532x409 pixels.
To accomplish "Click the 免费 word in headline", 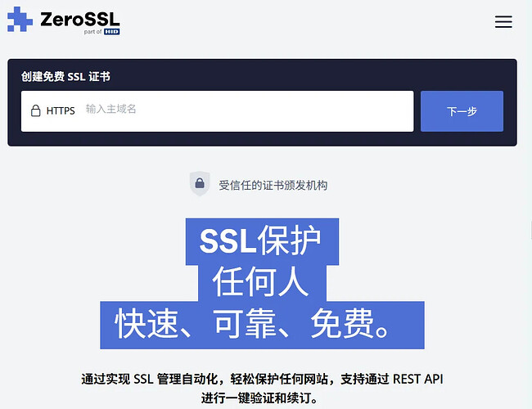I will tap(342, 324).
